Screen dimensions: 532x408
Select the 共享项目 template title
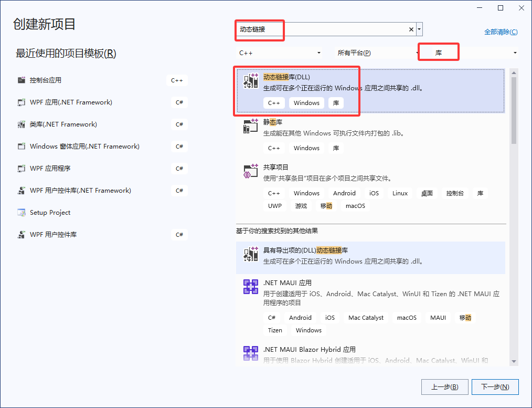coord(276,168)
